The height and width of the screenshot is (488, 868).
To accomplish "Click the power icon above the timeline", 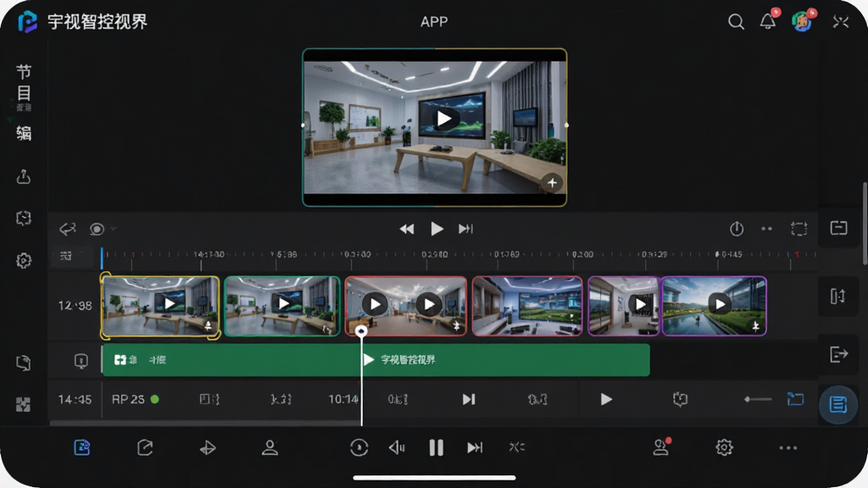I will click(x=737, y=229).
